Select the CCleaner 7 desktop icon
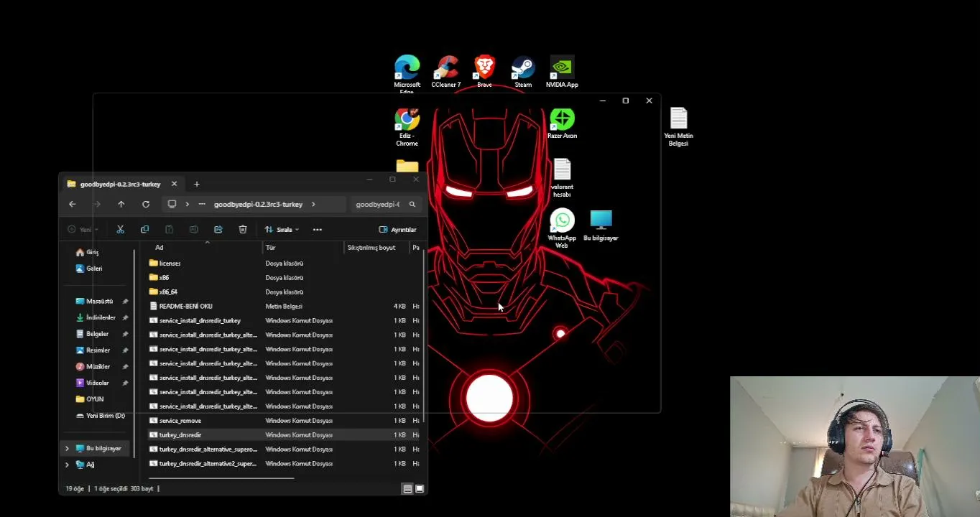This screenshot has height=517, width=980. [446, 72]
